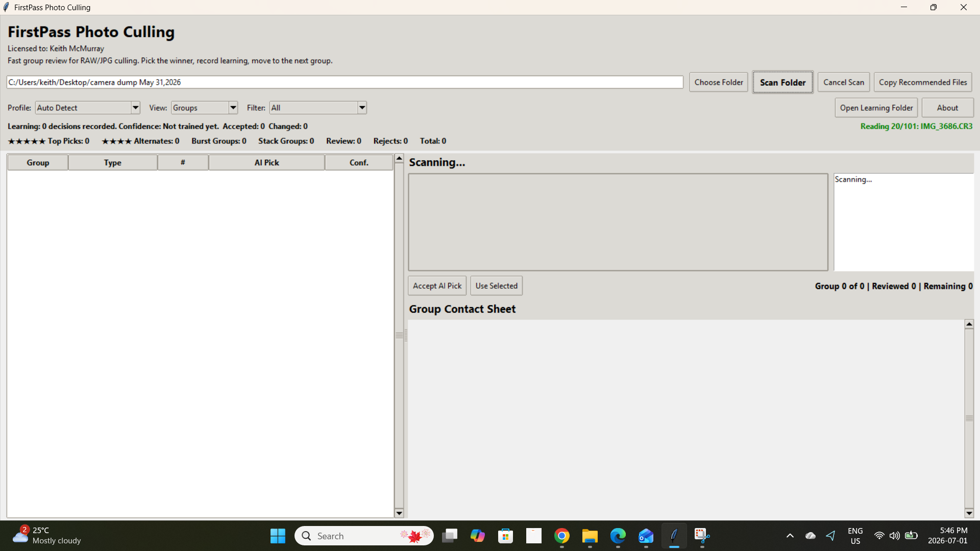This screenshot has width=980, height=551.
Task: Open File Explorer from taskbar
Action: [x=590, y=536]
